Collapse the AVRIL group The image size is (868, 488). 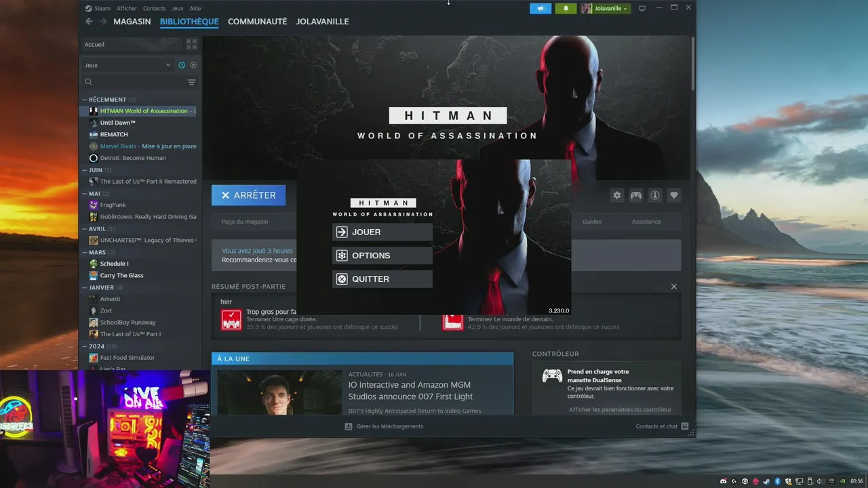(x=85, y=228)
